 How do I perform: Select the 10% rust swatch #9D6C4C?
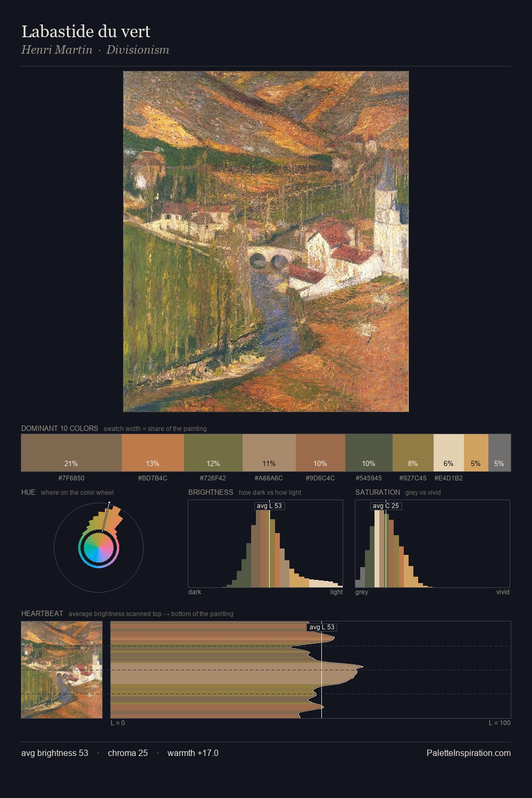coord(320,453)
